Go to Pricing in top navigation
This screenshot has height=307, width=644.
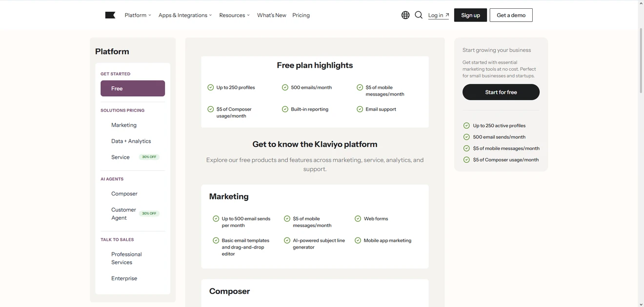301,15
